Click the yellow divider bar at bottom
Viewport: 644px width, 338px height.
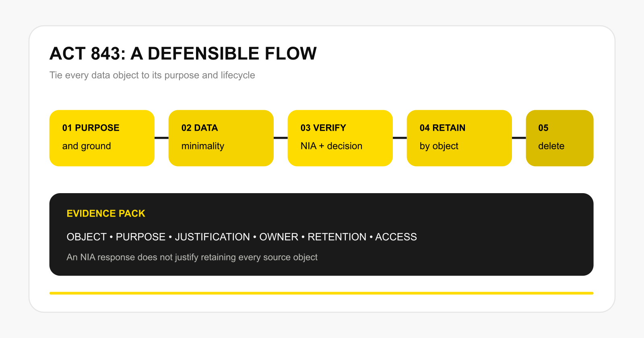tap(322, 293)
